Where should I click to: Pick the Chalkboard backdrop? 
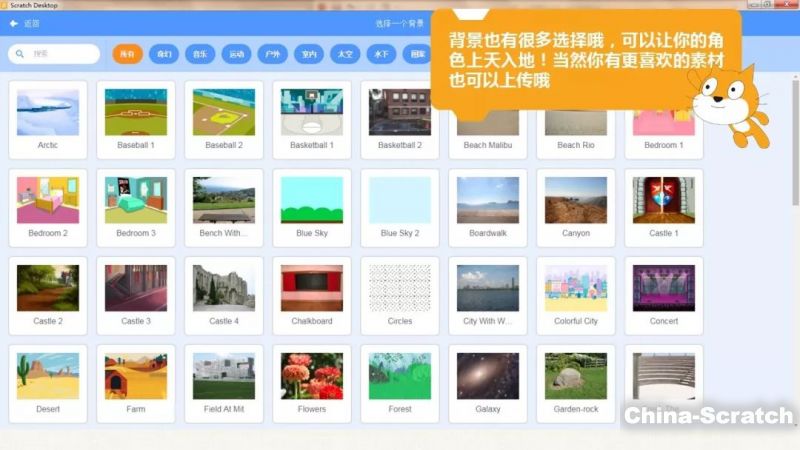click(312, 294)
